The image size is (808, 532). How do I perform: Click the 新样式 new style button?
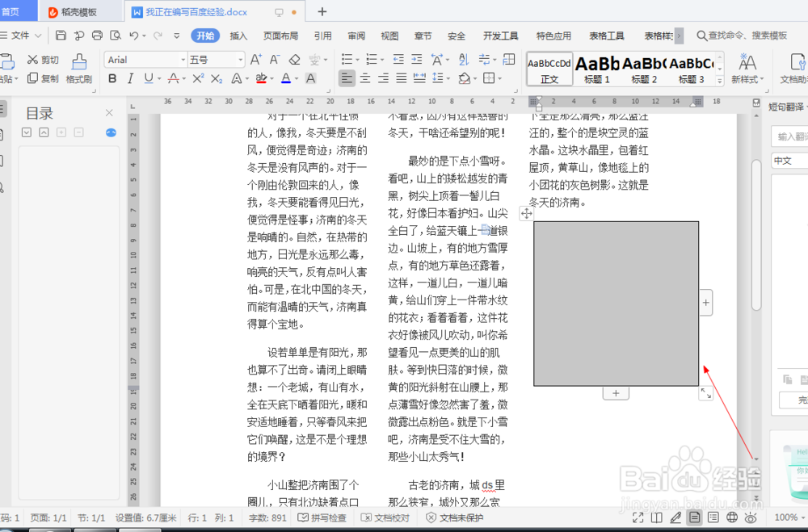tap(747, 69)
